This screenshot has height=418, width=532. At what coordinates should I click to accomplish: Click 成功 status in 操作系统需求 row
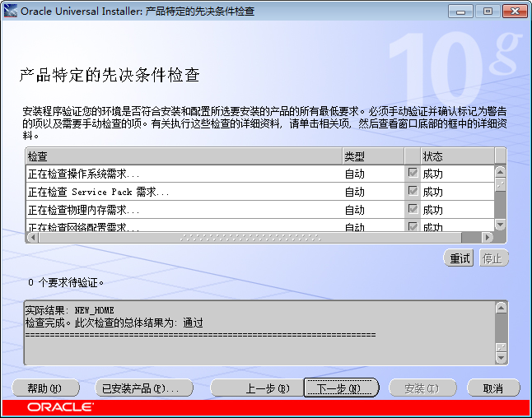[x=432, y=174]
